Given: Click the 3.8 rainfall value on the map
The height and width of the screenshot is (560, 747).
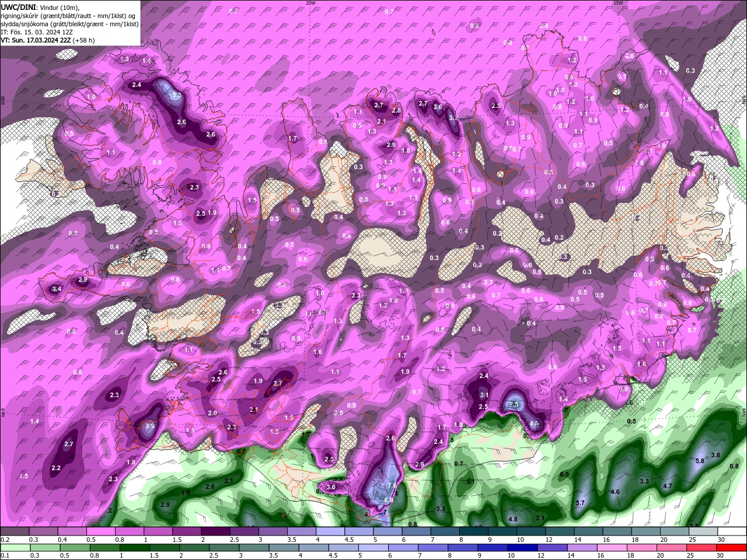Looking at the screenshot, I should [715, 455].
